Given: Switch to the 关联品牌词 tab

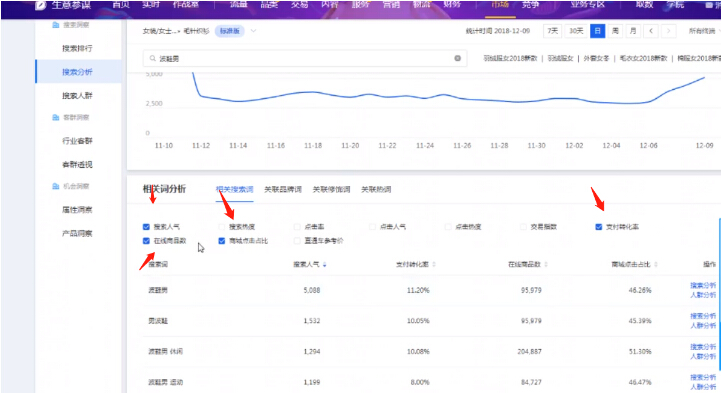Looking at the screenshot, I should click(x=283, y=189).
